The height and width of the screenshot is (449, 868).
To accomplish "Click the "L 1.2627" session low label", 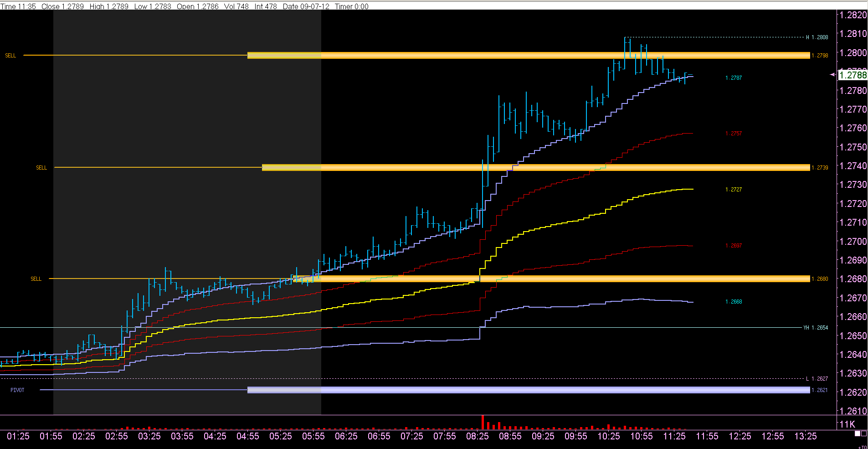I will [817, 379].
